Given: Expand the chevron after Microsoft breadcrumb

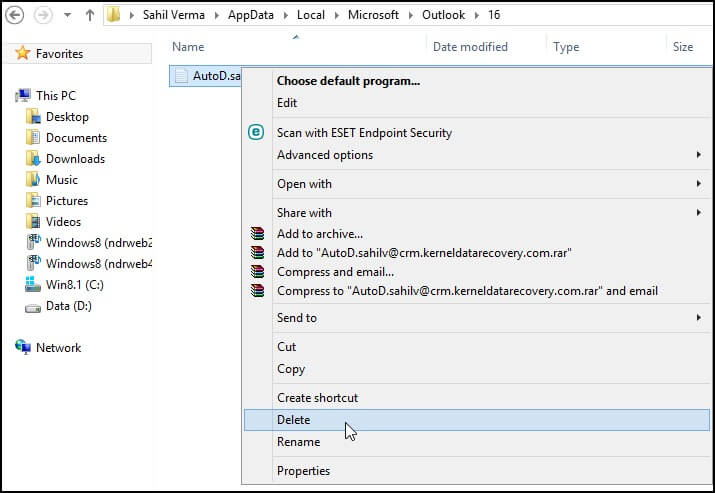Looking at the screenshot, I should click(410, 16).
